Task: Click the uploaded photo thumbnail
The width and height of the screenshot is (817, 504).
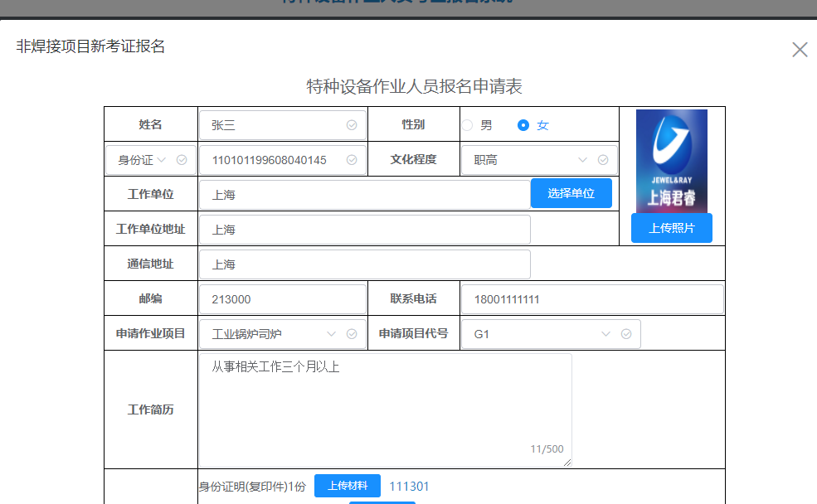Action: point(672,161)
